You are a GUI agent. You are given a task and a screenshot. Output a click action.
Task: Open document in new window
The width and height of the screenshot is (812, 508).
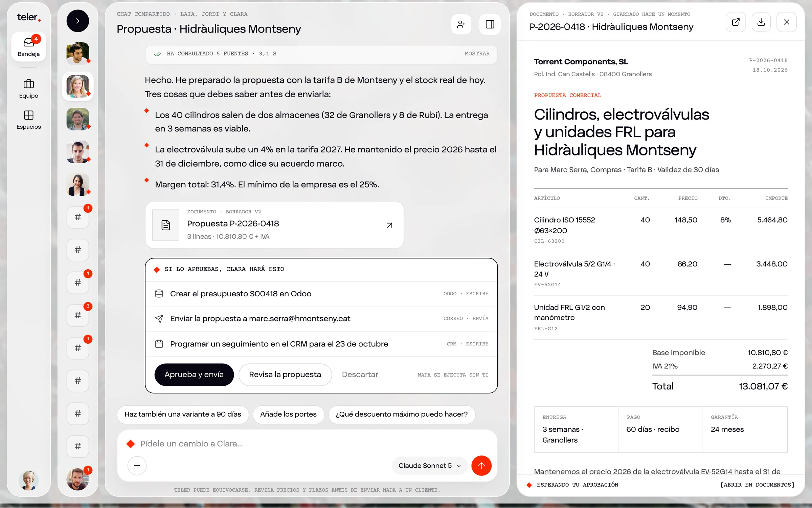pyautogui.click(x=736, y=22)
